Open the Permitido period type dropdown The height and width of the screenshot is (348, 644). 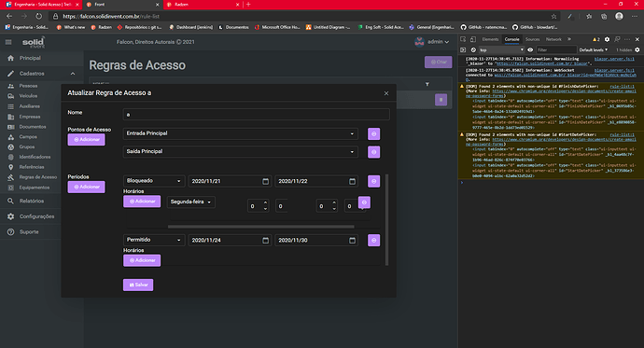(154, 240)
